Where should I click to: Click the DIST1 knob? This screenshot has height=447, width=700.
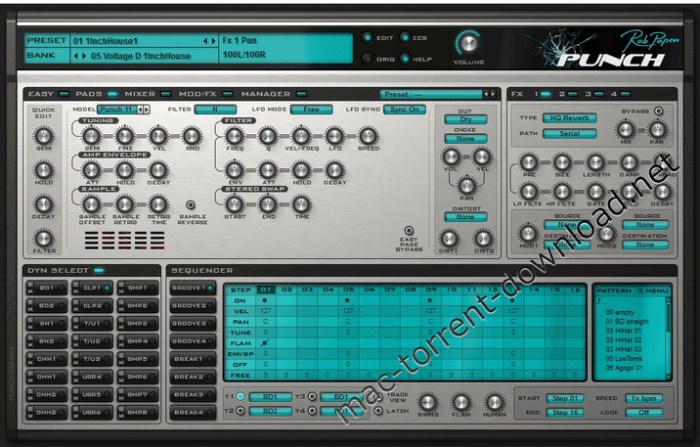(x=449, y=238)
